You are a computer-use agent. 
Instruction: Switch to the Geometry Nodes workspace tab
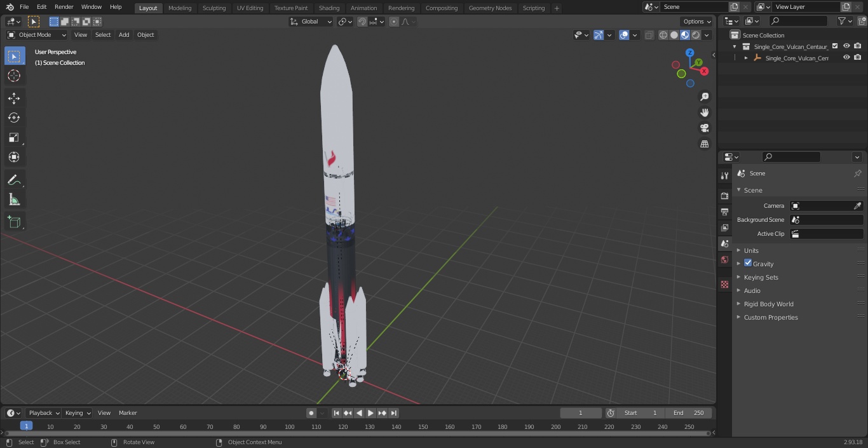(x=490, y=8)
